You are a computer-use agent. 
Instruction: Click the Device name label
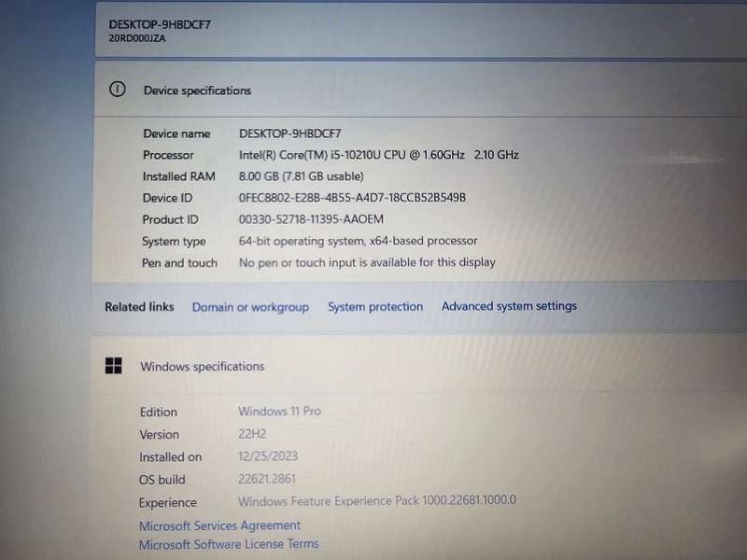coord(176,133)
